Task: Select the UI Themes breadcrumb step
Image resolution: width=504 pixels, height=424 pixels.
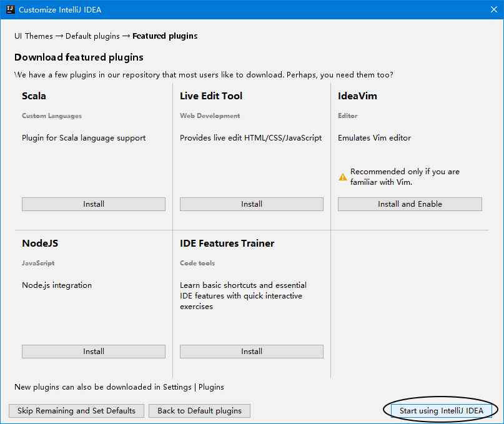Action: click(x=34, y=36)
